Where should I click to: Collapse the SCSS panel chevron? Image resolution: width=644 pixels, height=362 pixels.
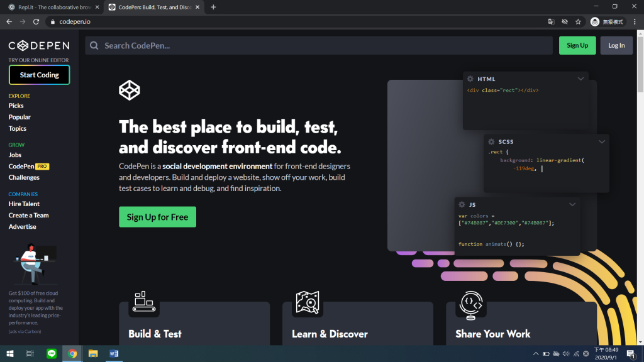tap(602, 141)
